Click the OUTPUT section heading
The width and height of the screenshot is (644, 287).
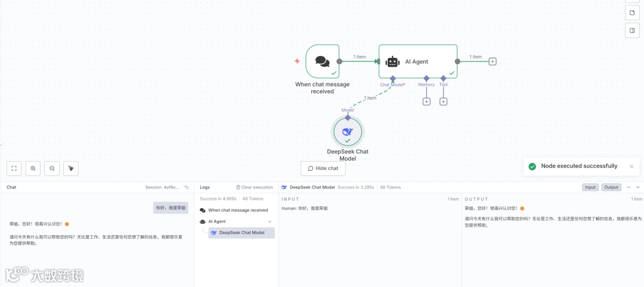[x=476, y=199]
